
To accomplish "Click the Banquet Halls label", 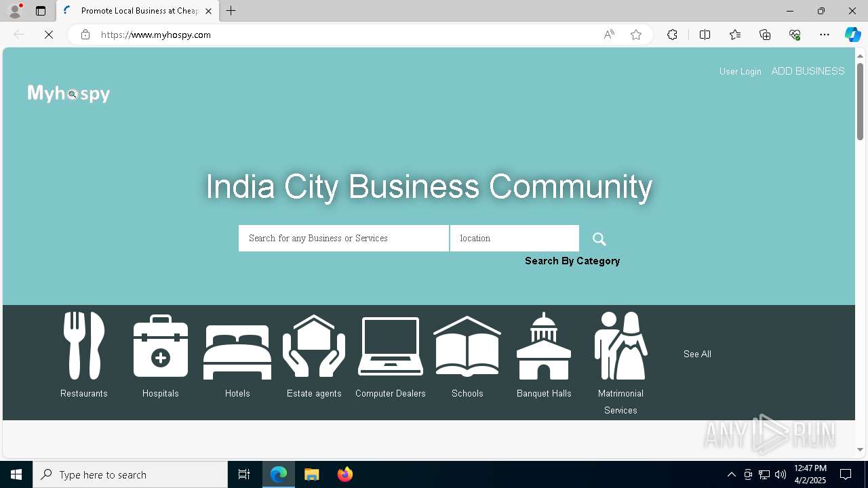I will pyautogui.click(x=544, y=393).
